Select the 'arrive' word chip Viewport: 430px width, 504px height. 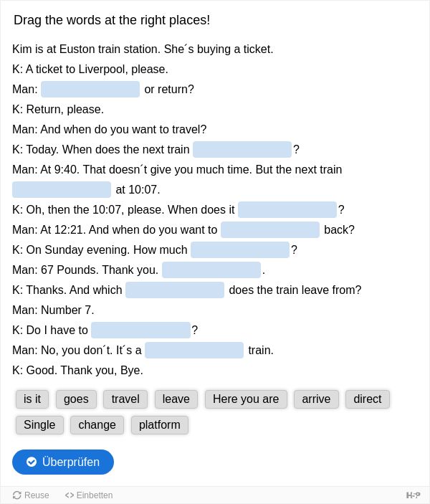(x=316, y=399)
